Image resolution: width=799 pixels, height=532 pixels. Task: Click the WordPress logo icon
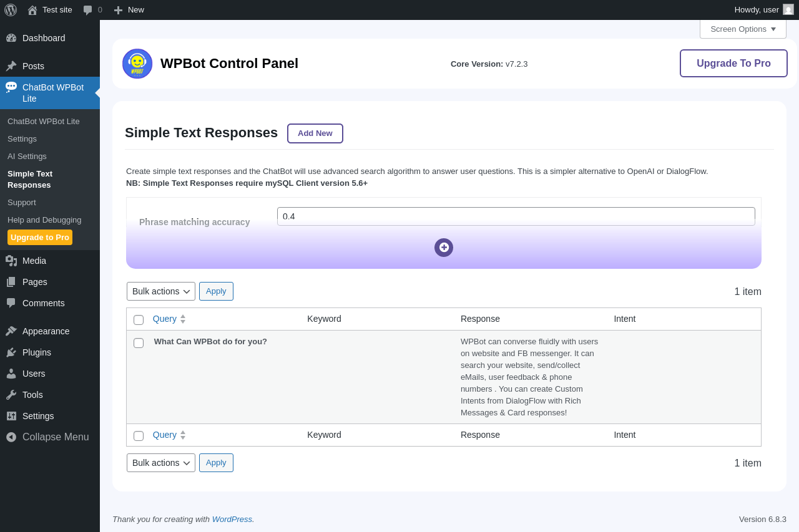coord(11,10)
